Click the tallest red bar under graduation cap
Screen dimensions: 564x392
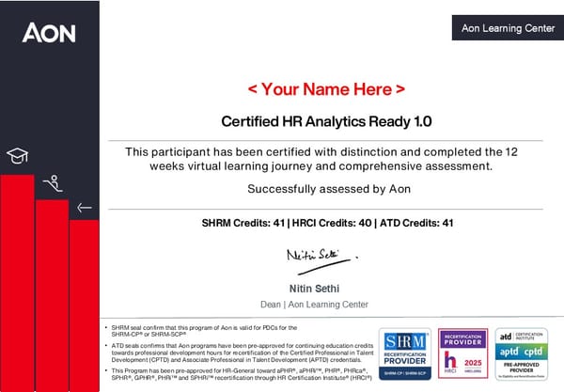(17, 282)
